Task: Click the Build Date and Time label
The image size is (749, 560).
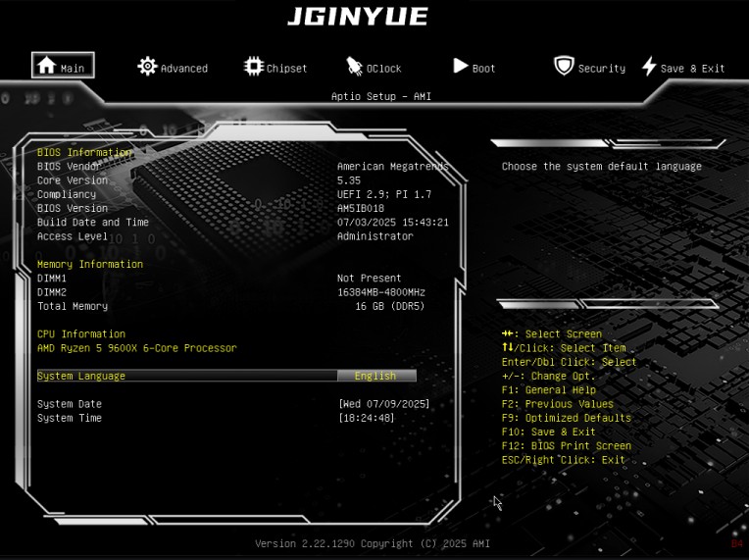Action: click(93, 223)
